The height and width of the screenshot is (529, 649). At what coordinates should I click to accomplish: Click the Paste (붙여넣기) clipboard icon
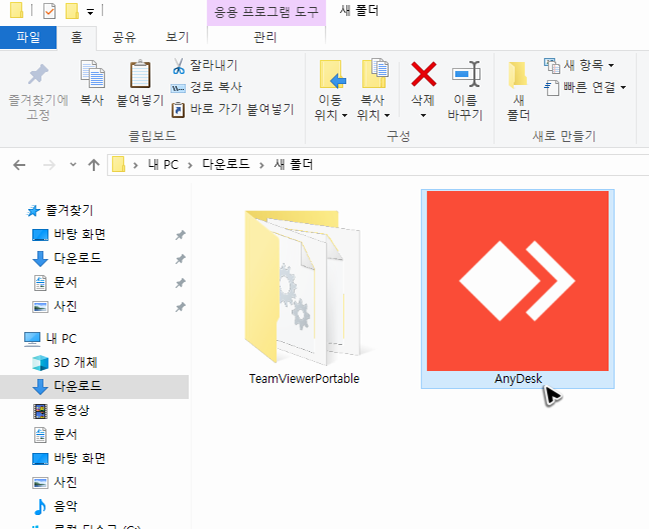tap(140, 75)
